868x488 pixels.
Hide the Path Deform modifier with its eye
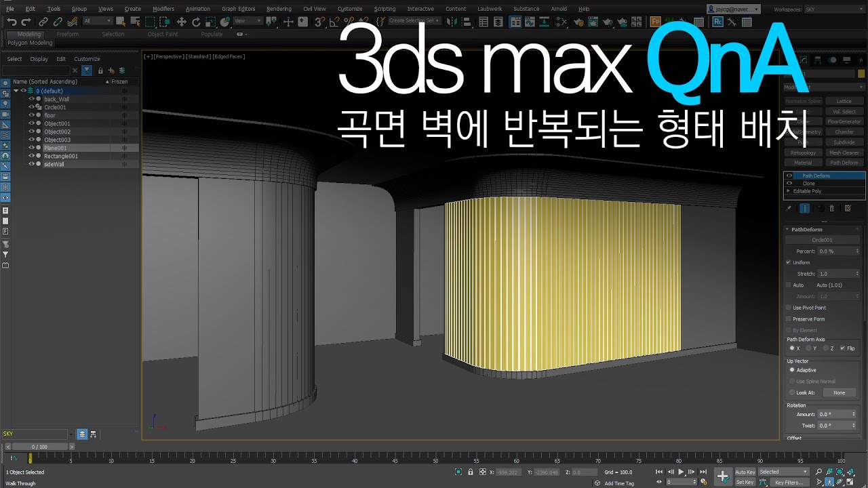(x=789, y=176)
